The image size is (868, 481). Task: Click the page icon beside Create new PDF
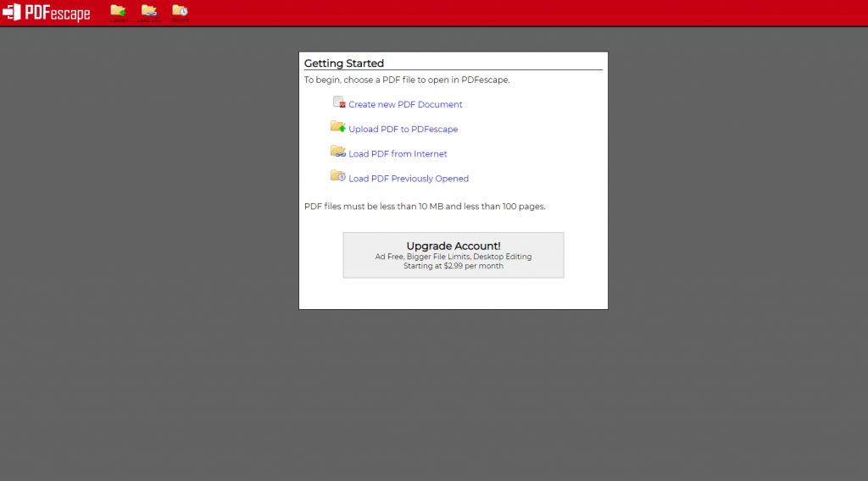(339, 102)
